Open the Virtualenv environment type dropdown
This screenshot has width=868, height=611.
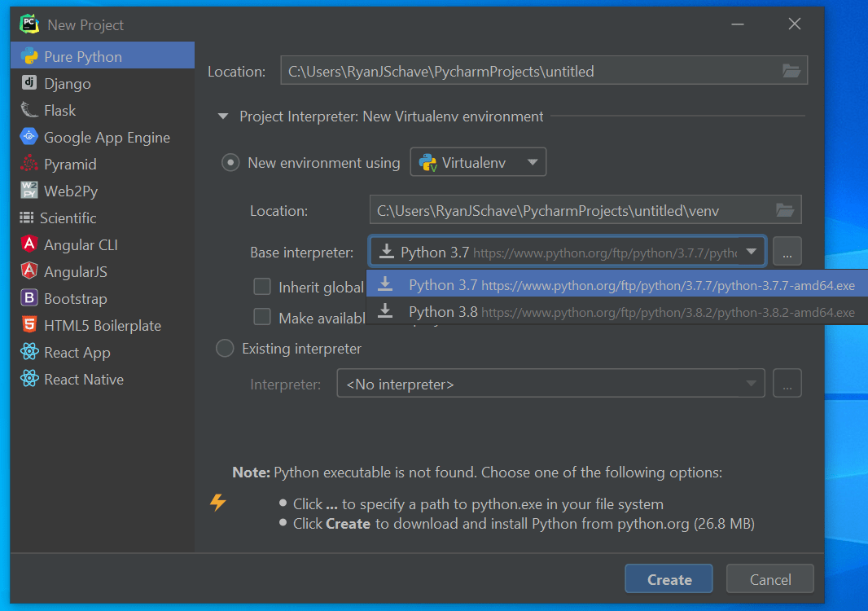click(x=478, y=161)
